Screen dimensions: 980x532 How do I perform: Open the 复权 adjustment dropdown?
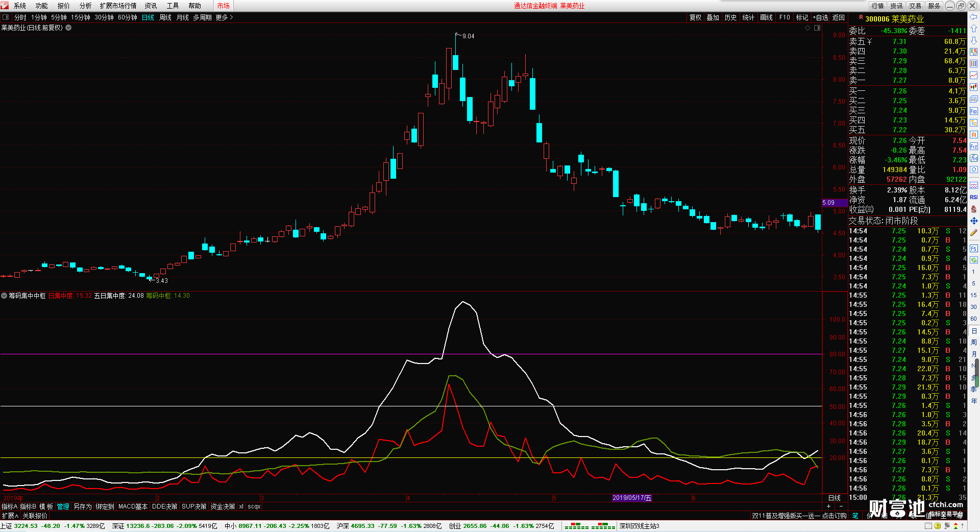(x=695, y=17)
